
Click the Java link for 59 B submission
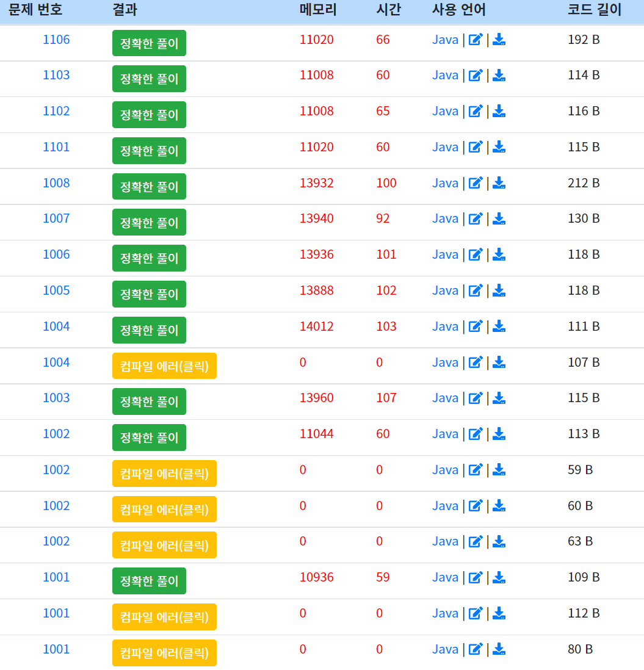445,470
